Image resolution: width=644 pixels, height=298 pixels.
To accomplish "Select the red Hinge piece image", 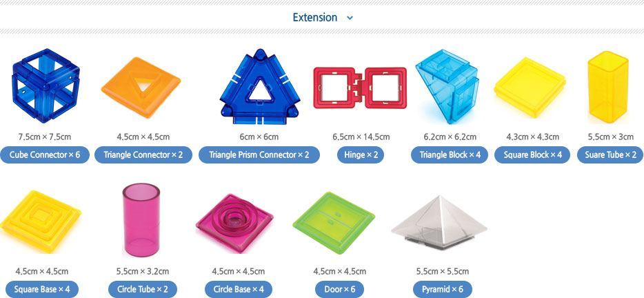I will pos(360,88).
